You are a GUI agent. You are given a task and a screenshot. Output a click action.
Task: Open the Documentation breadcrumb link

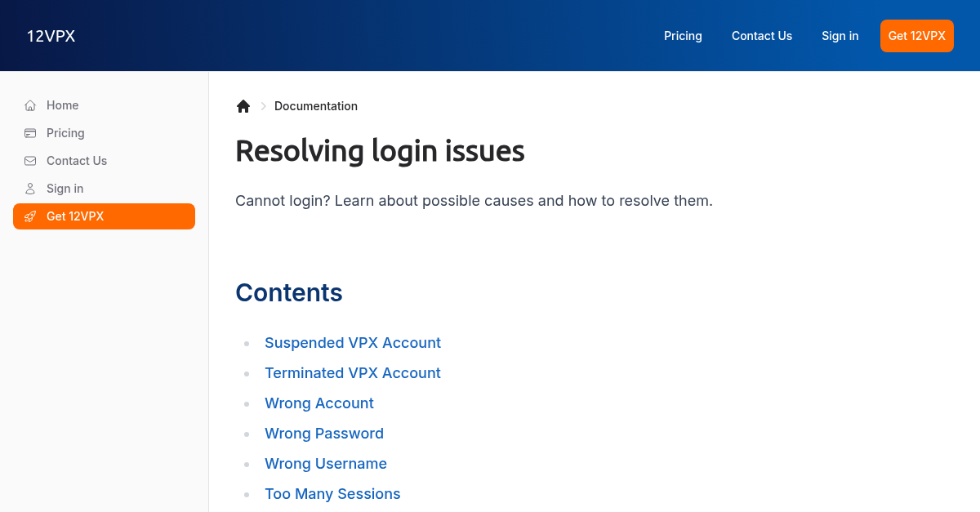316,106
